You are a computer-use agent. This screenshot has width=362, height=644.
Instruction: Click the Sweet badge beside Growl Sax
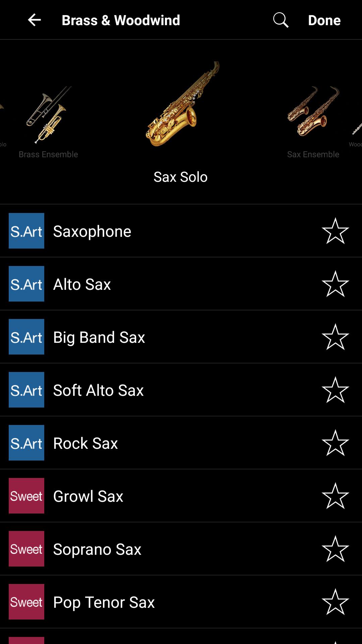pos(26,496)
